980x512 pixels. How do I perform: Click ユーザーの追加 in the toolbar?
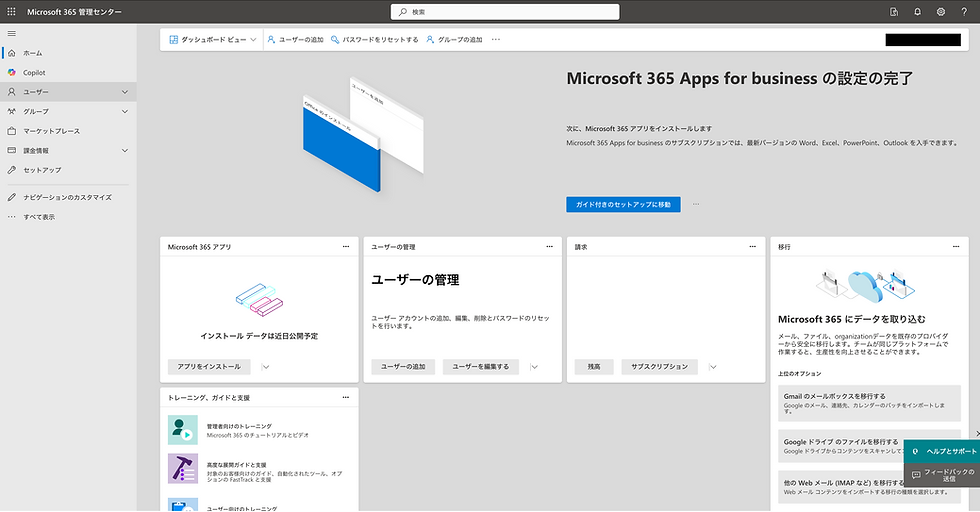click(x=295, y=39)
